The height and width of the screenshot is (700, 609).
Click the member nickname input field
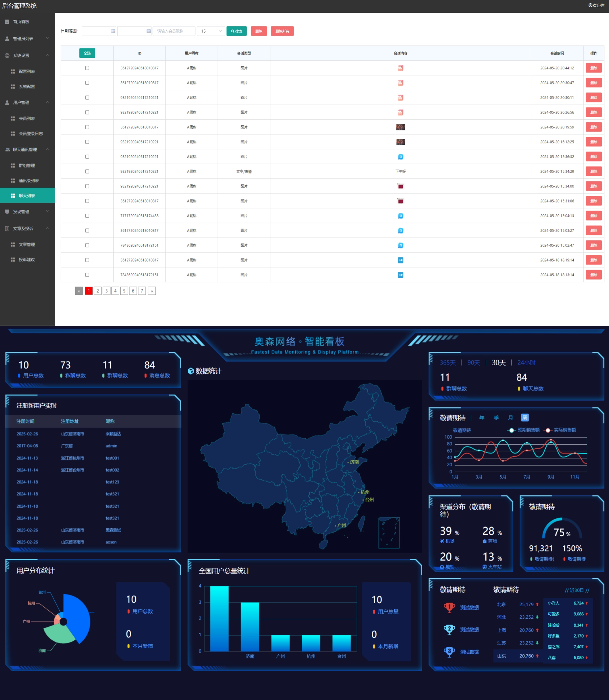point(174,31)
